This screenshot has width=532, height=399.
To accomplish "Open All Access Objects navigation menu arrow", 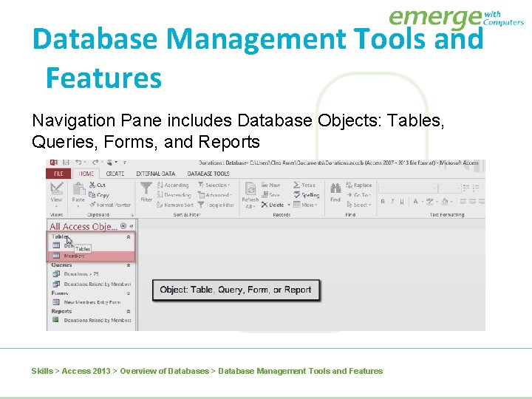I will pyautogui.click(x=123, y=225).
